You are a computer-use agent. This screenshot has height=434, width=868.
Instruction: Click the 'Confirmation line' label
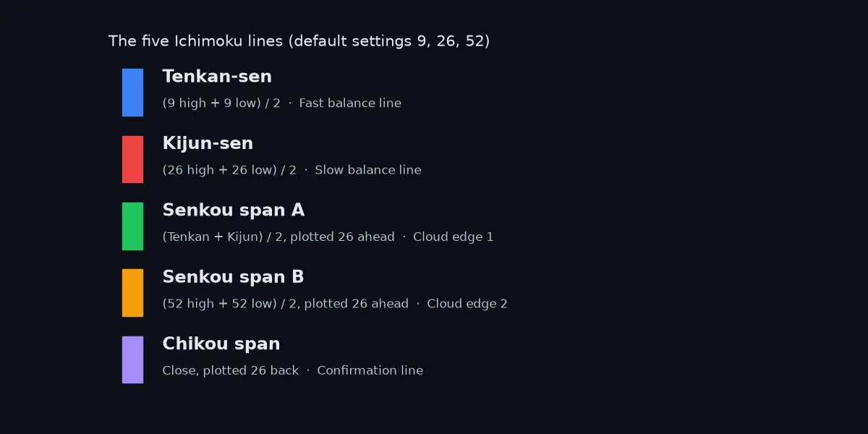point(370,370)
